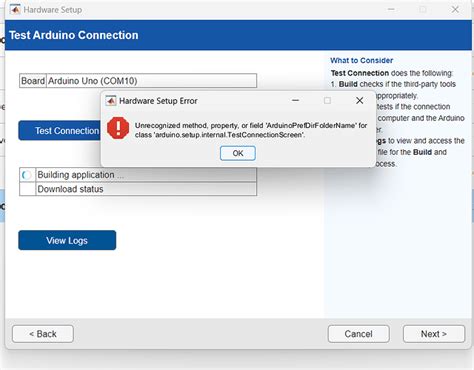Viewport: 474px width, 370px height.
Task: Open the View Logs button
Action: point(67,240)
